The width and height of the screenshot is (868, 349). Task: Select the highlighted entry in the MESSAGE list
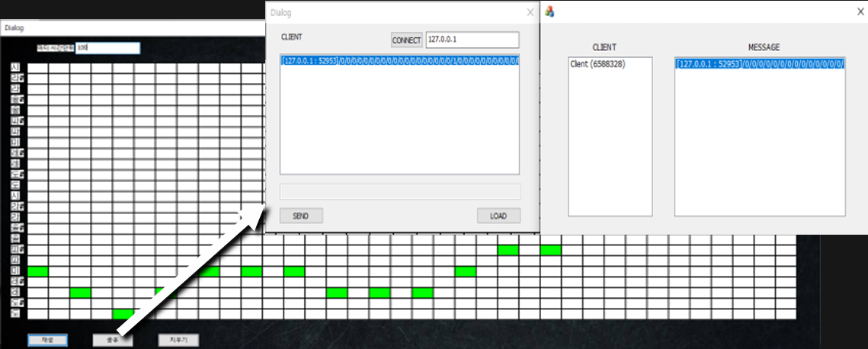coord(759,65)
